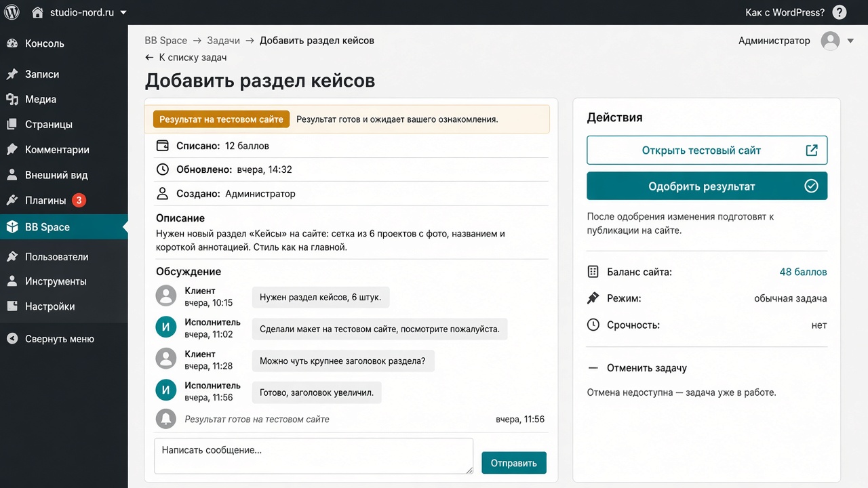Click the Комментарии icon in sidebar
The height and width of the screenshot is (488, 868).
coord(12,149)
